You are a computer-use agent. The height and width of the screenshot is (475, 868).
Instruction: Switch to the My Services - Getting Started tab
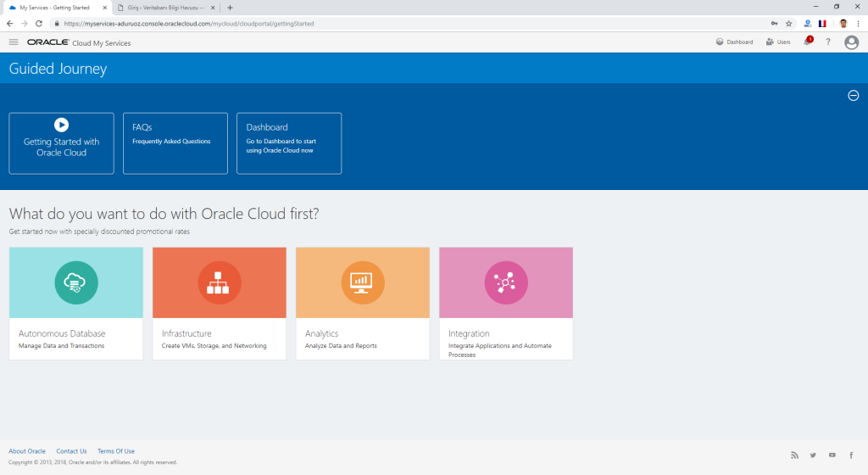pyautogui.click(x=57, y=8)
